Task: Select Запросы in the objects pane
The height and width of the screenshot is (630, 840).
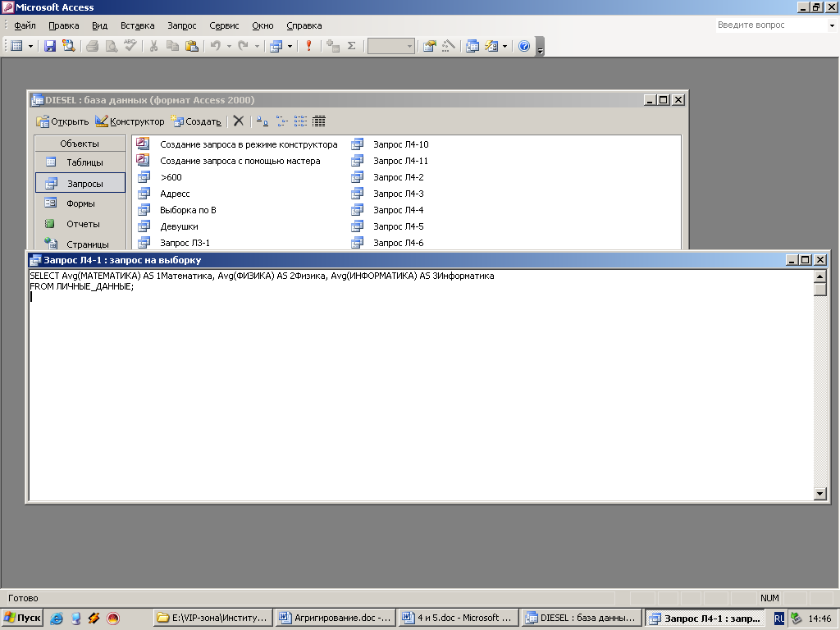Action: coord(80,183)
